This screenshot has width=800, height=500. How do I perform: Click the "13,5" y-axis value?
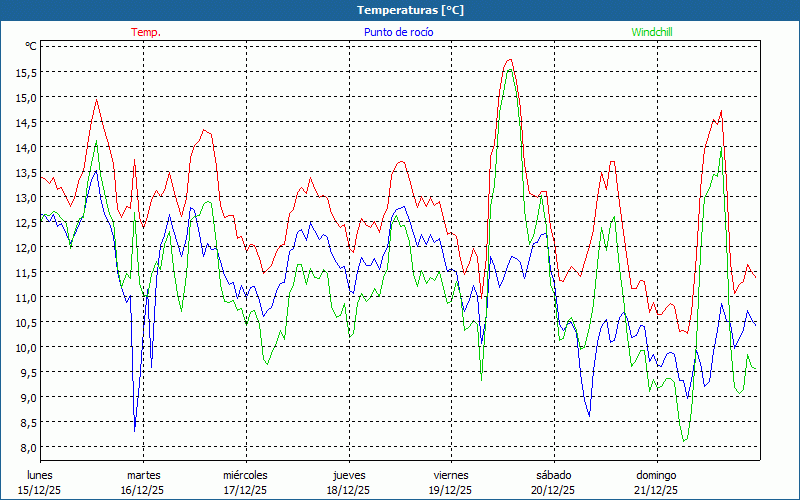pos(25,172)
